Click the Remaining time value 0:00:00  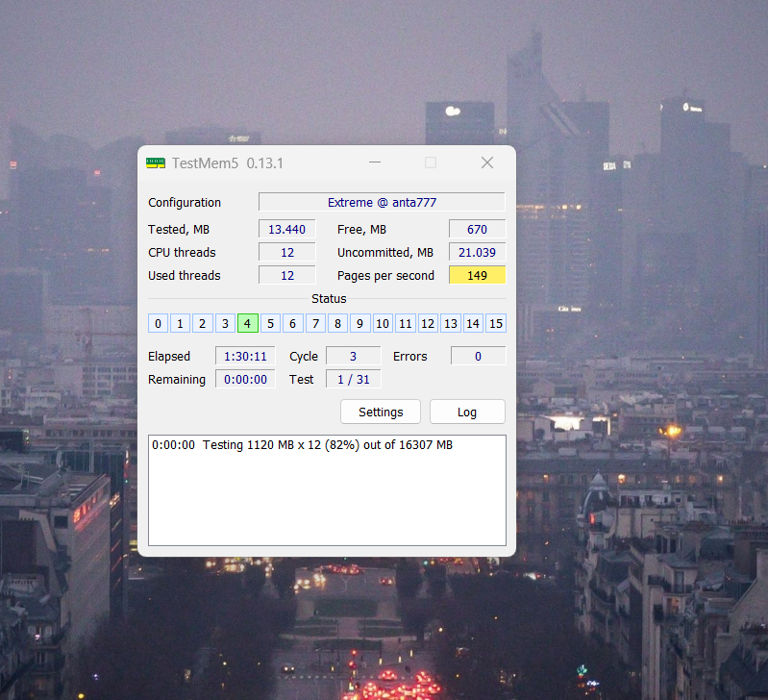[245, 379]
